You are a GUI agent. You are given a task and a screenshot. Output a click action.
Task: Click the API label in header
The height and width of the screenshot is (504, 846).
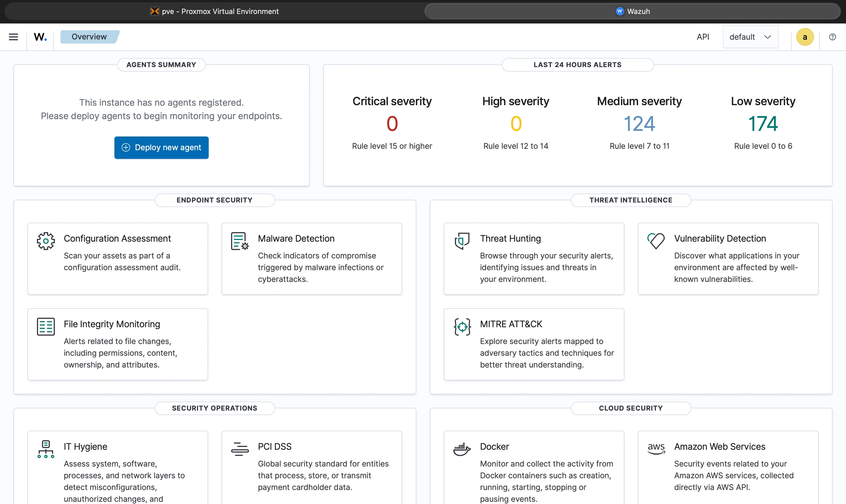coord(703,37)
